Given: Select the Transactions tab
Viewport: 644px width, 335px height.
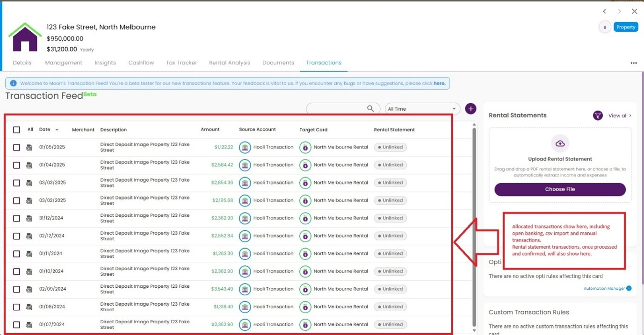Looking at the screenshot, I should (x=324, y=63).
